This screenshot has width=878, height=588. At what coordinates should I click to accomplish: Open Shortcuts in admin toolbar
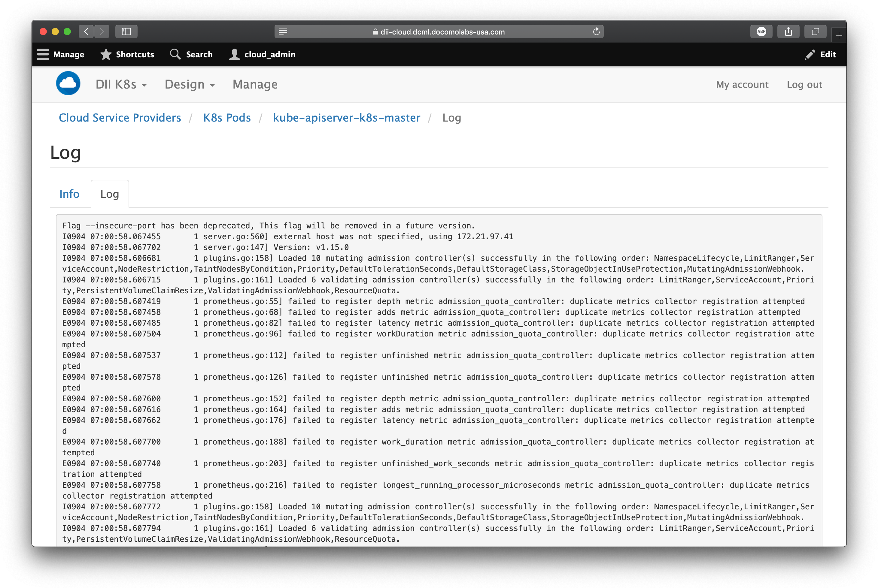[x=127, y=54]
